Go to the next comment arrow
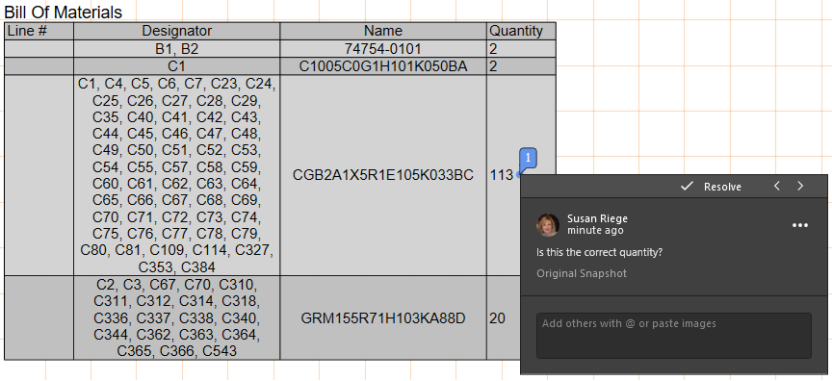The image size is (832, 381). [801, 186]
